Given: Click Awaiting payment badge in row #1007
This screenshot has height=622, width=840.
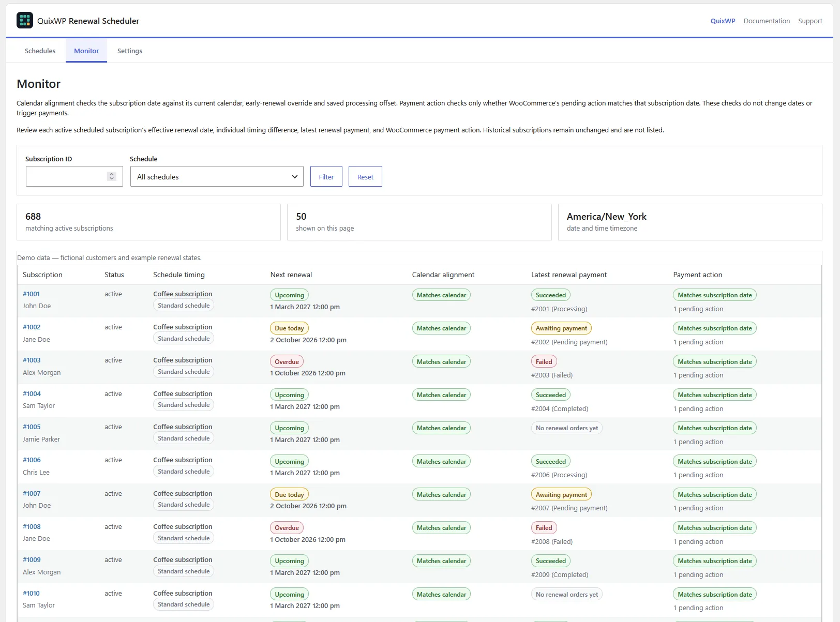Looking at the screenshot, I should tap(561, 495).
